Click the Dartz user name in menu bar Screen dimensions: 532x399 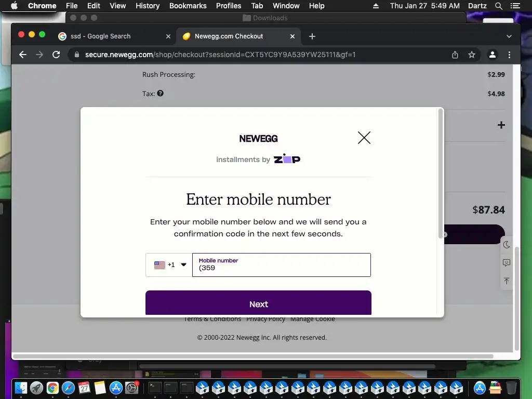477,6
